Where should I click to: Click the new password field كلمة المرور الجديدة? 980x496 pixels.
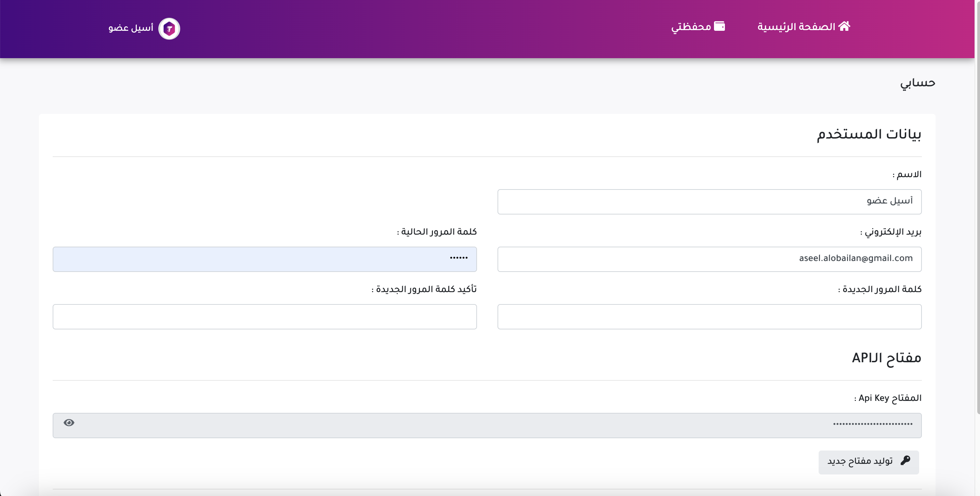709,316
